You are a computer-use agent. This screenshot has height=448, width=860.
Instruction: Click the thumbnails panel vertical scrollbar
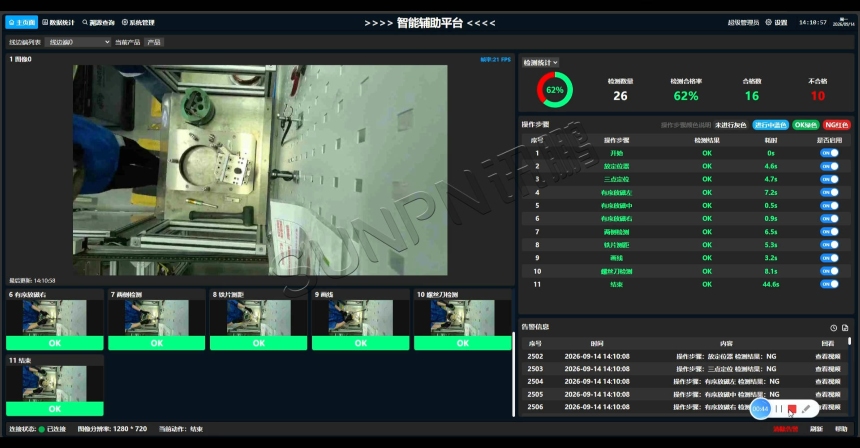513,374
